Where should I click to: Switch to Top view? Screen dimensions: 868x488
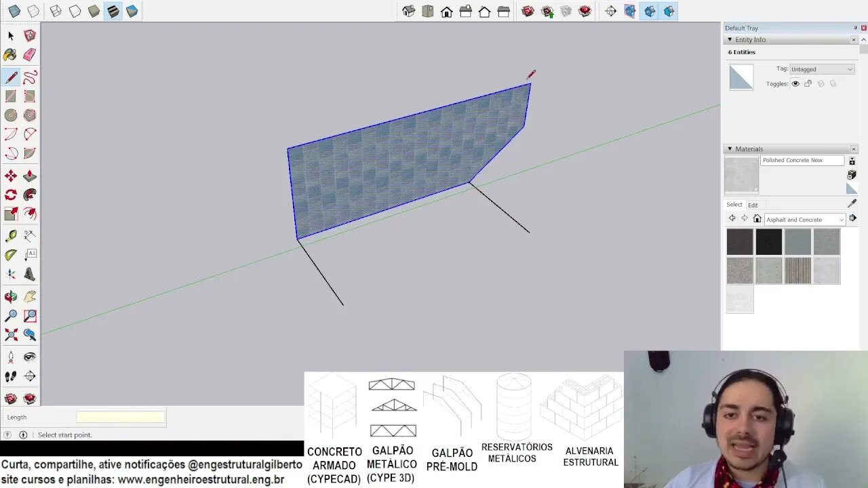point(428,11)
